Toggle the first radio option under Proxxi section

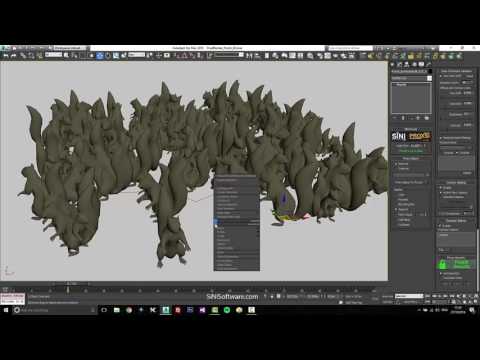pos(396,164)
